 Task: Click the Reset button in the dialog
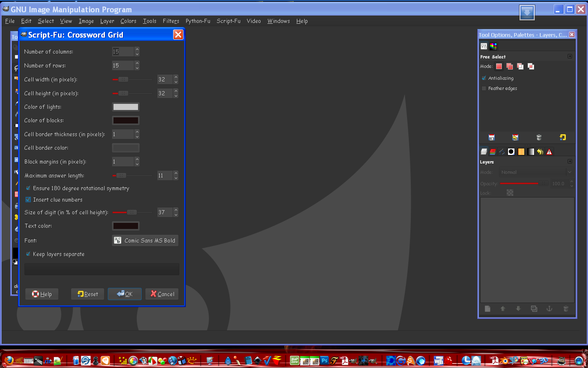(x=87, y=294)
